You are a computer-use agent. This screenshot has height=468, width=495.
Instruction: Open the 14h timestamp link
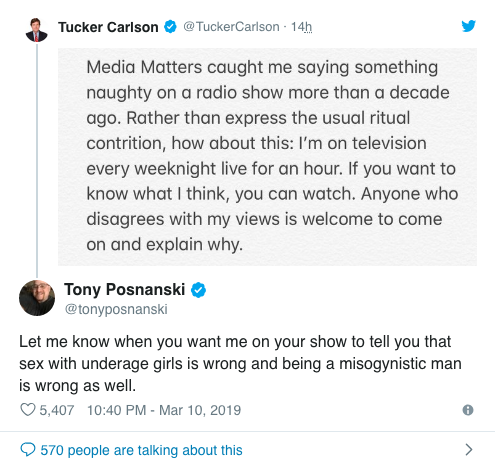301,27
